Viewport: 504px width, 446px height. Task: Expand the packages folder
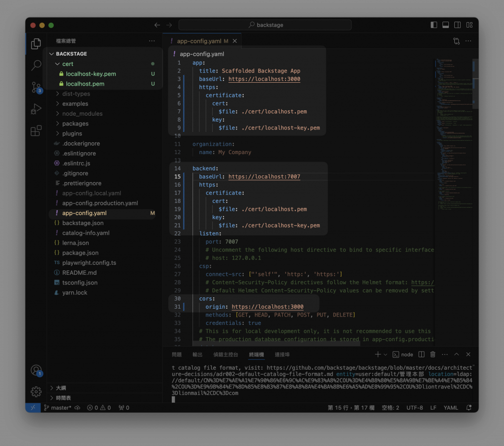104,124
